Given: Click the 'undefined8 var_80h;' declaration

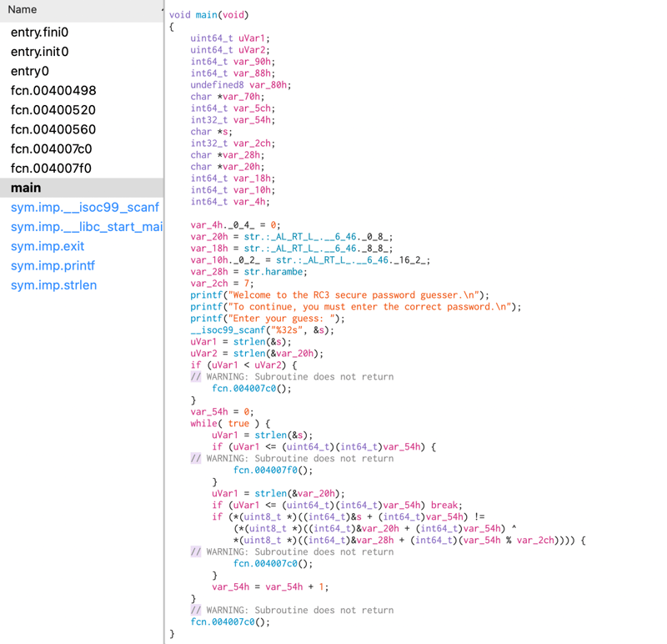Looking at the screenshot, I should point(241,85).
